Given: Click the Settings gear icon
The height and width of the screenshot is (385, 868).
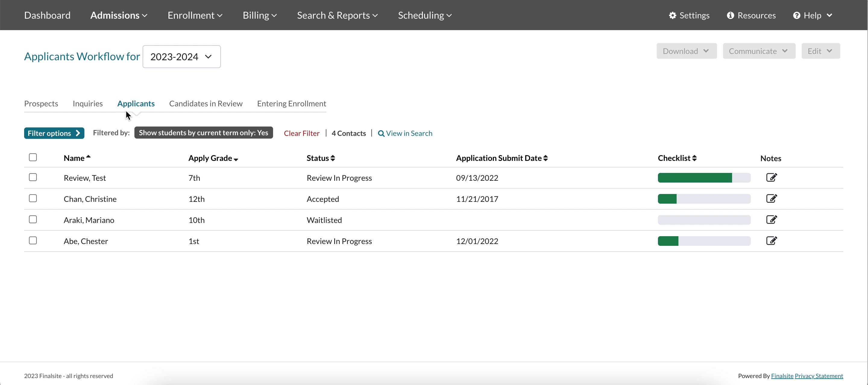Looking at the screenshot, I should tap(673, 15).
